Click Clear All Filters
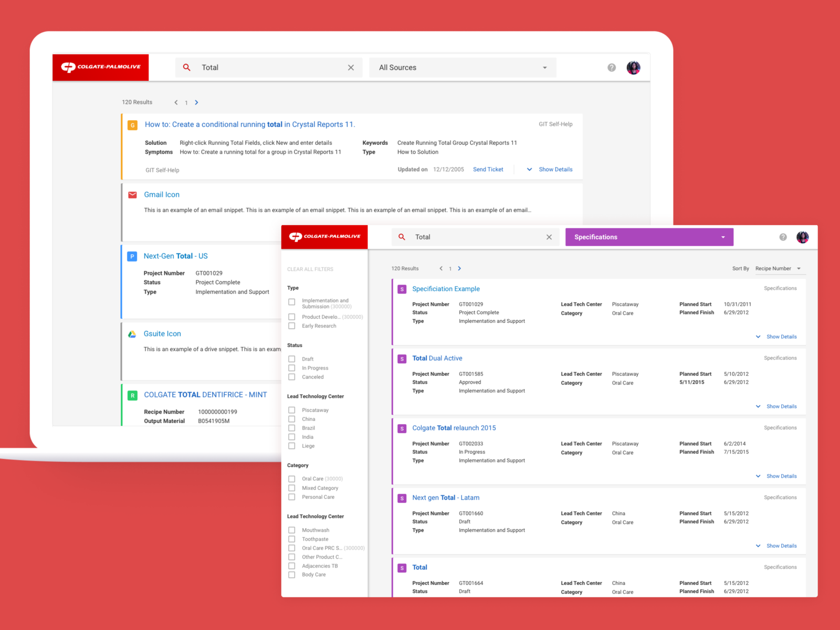The height and width of the screenshot is (630, 840). tap(310, 269)
